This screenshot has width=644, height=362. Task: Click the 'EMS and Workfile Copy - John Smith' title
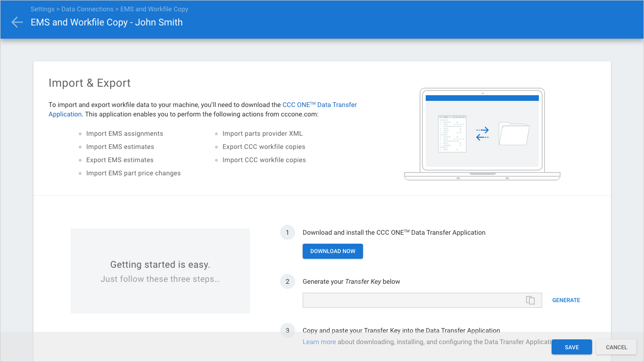pos(107,22)
